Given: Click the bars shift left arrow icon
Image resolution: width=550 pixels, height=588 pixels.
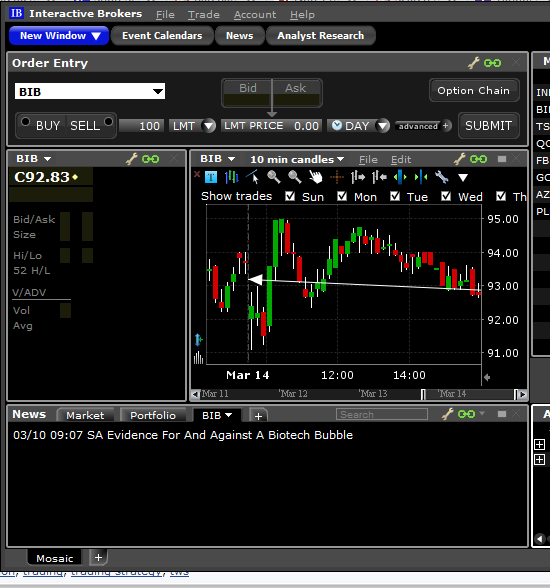Looking at the screenshot, I should click(x=379, y=177).
